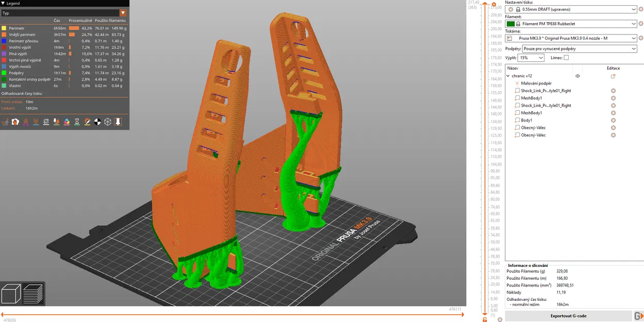Viewport: 644px width, 322px height.
Task: Toggle shells wireframe cube icon
Action: (108, 122)
